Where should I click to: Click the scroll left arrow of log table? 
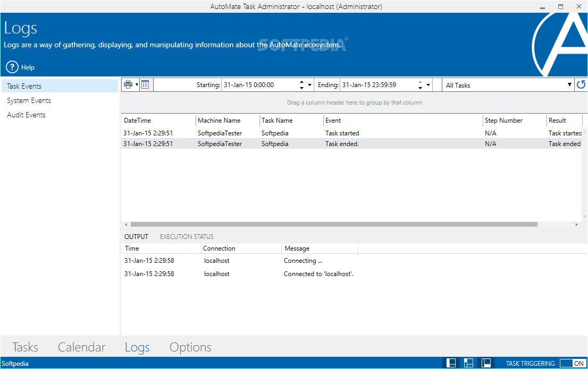tap(126, 225)
